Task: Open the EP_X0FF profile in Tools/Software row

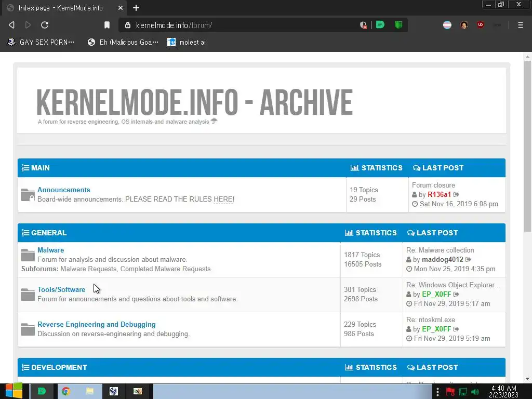Action: 436,294
